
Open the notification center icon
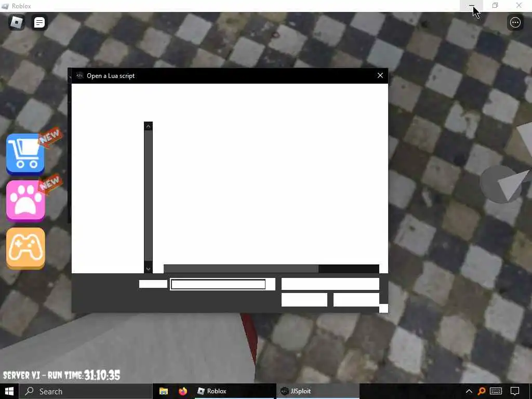515,391
